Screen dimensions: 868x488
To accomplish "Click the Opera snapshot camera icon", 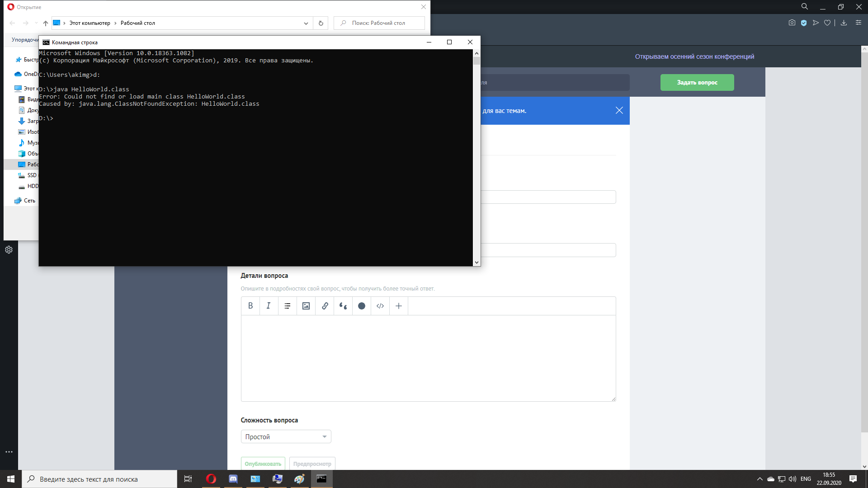I will (x=792, y=23).
